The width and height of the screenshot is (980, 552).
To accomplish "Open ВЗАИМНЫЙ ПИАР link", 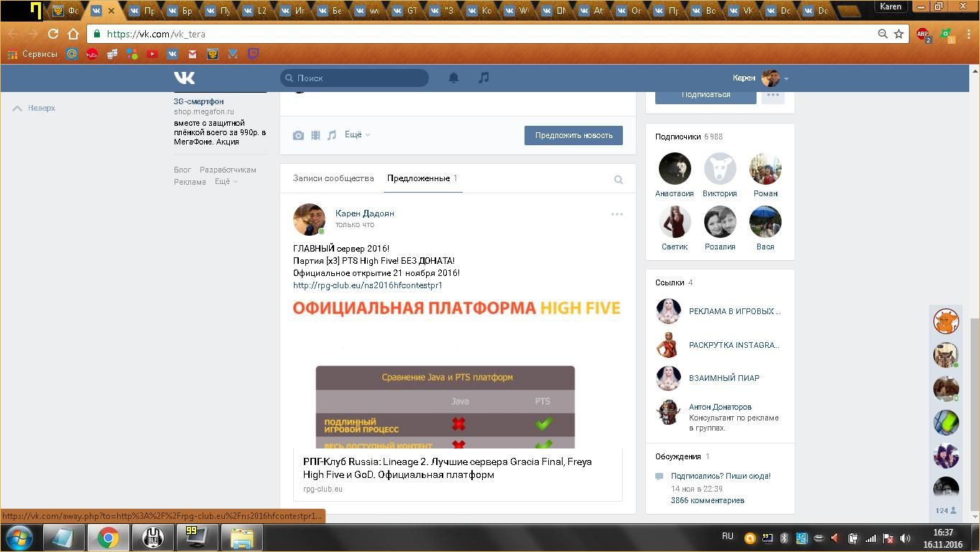I will 724,378.
